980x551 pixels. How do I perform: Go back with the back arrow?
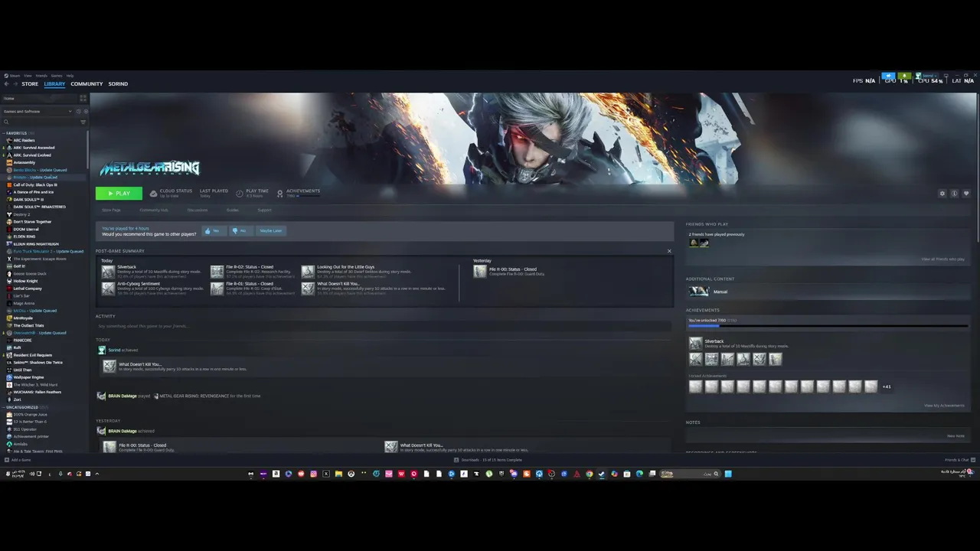[7, 83]
